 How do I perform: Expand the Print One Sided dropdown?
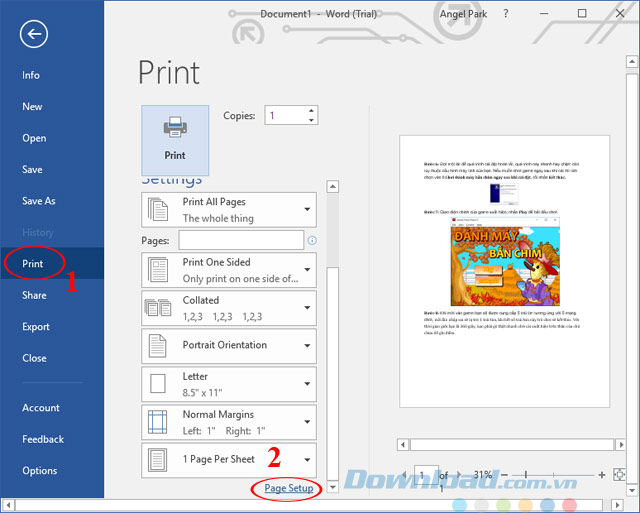click(307, 270)
